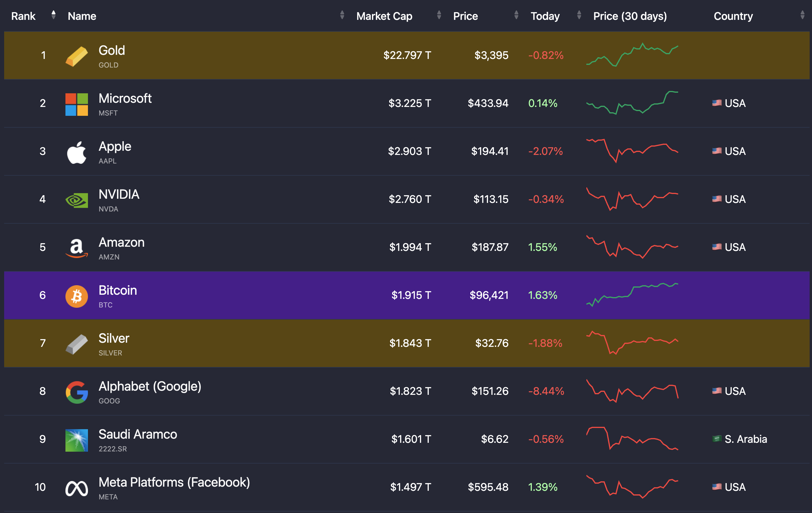Open the Gold asset link
812x513 pixels.
[x=112, y=51]
